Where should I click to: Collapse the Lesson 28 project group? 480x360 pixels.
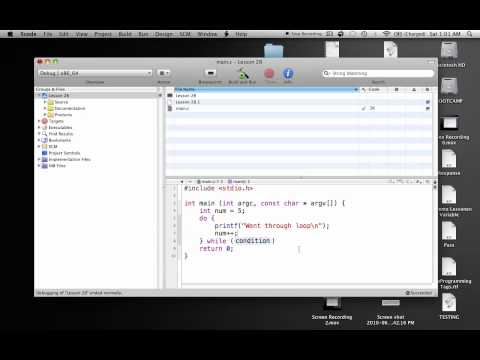[39, 96]
